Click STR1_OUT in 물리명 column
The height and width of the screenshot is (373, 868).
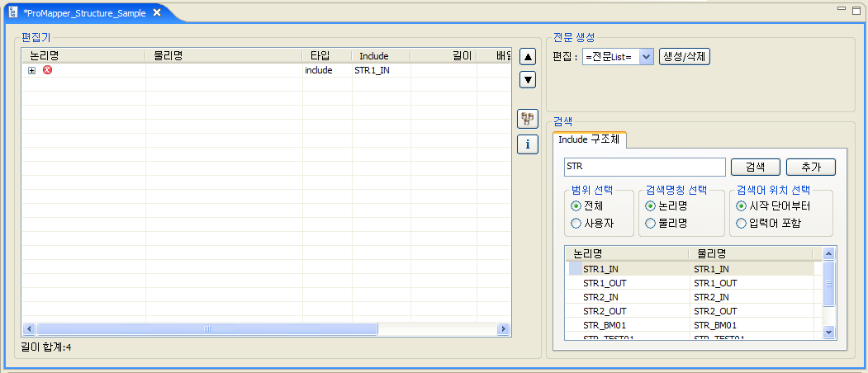(x=715, y=283)
